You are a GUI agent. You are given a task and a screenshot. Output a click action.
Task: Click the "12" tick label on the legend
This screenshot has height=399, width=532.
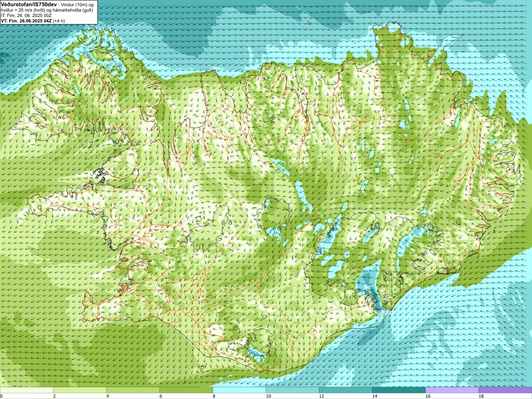pos(321,396)
